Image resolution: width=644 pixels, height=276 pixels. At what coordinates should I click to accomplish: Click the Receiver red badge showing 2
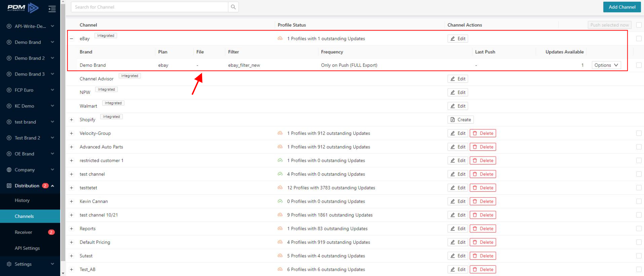[51, 232]
